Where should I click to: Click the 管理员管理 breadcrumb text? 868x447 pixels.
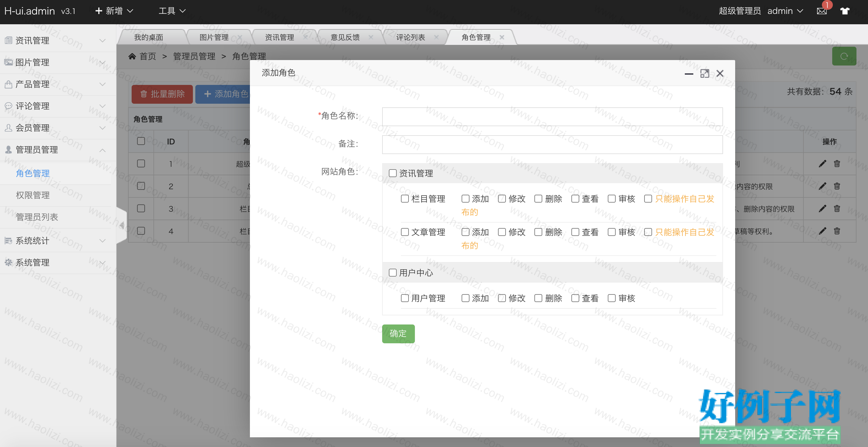[x=194, y=56]
